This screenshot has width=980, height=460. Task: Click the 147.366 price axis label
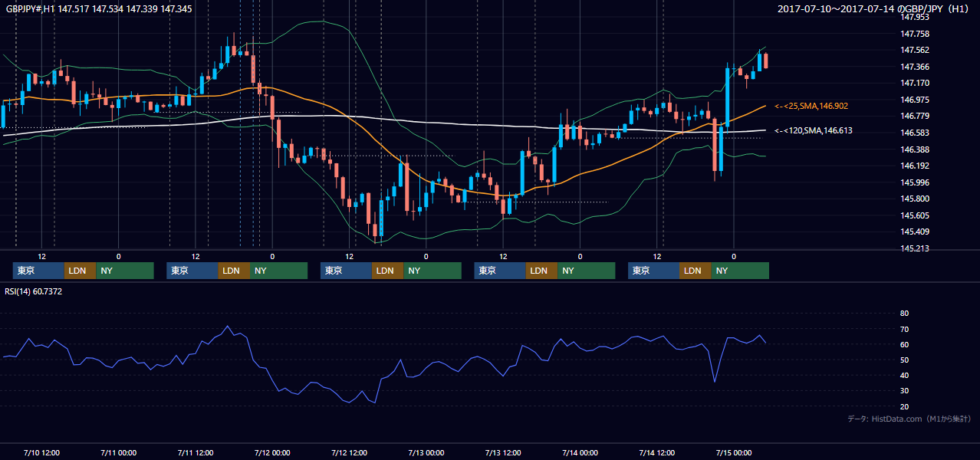[914, 67]
